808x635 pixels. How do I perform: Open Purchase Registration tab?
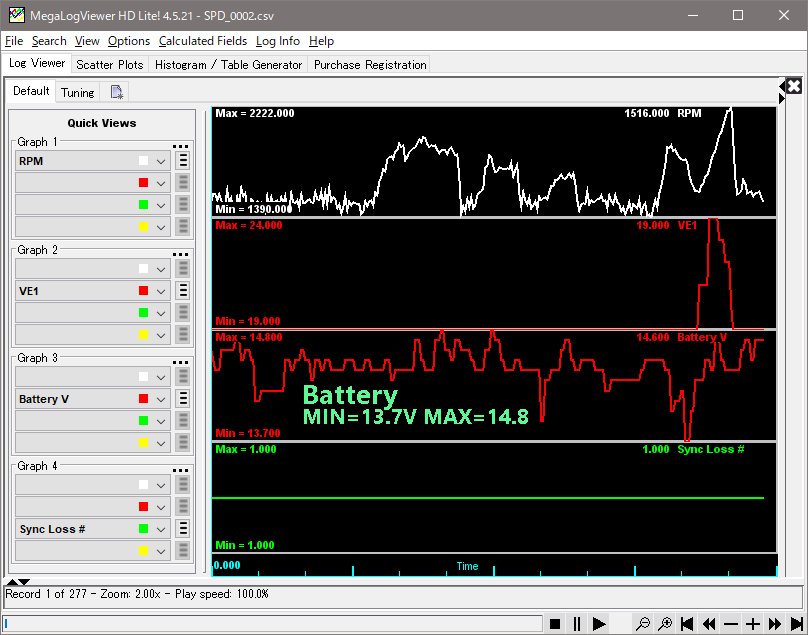coord(370,64)
